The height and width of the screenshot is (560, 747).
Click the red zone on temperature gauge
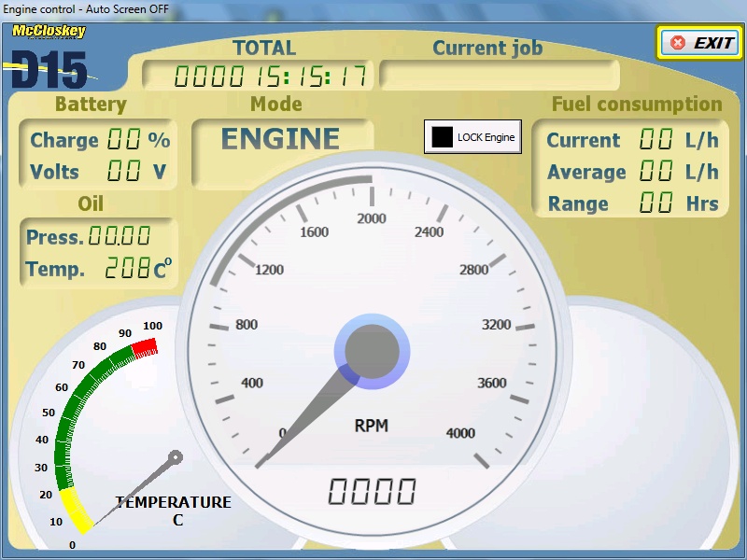(145, 348)
